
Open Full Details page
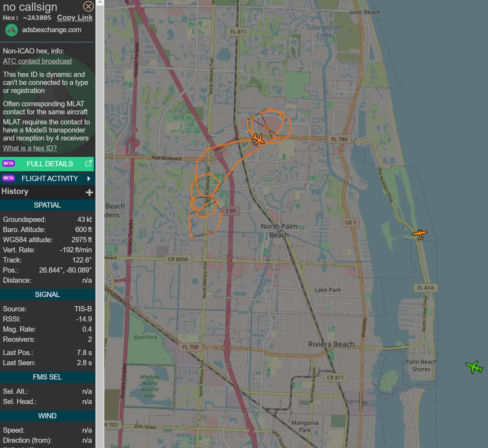pos(47,164)
